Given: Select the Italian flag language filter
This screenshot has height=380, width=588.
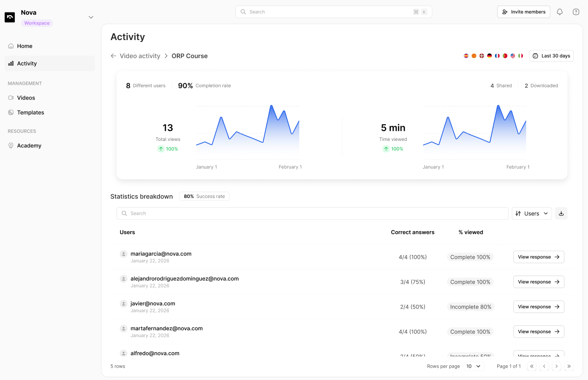Looking at the screenshot, I should pos(521,56).
